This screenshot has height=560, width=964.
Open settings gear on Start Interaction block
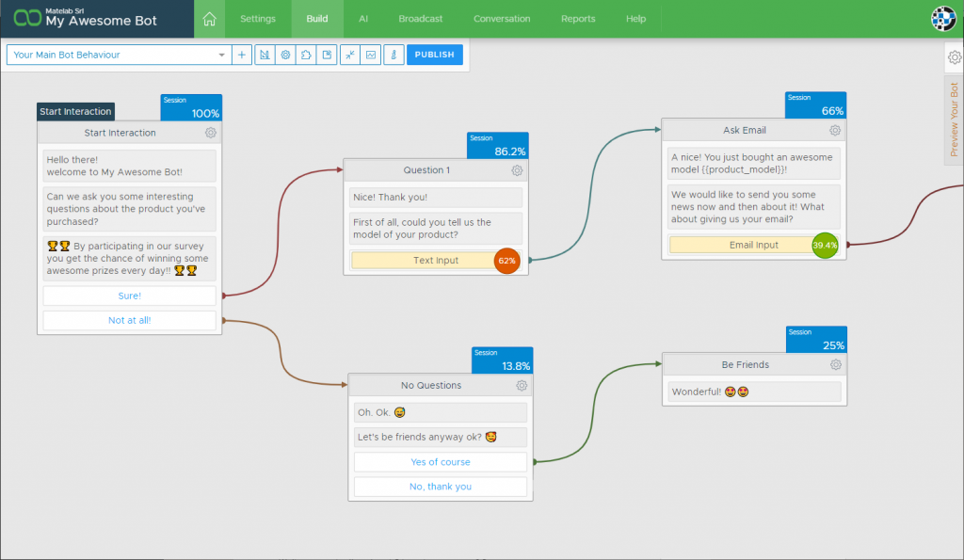[x=209, y=133]
